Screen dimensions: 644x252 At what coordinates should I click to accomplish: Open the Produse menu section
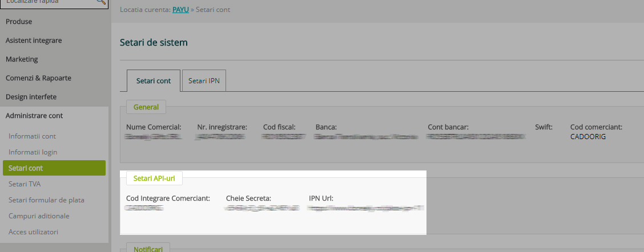(x=19, y=22)
